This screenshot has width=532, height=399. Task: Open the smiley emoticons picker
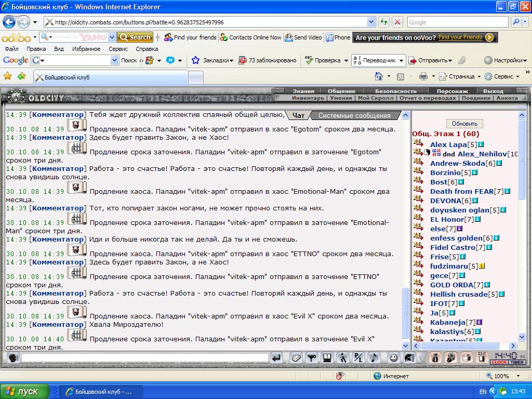[393, 358]
